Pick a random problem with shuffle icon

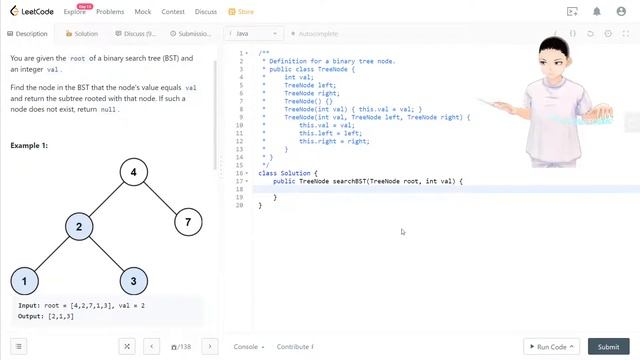(x=127, y=347)
